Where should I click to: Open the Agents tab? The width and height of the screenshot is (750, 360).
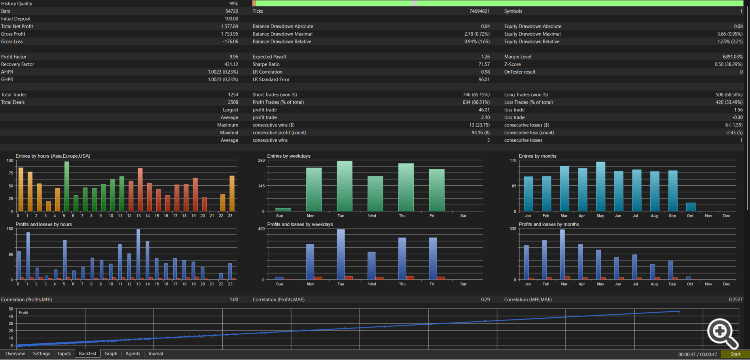click(x=133, y=354)
